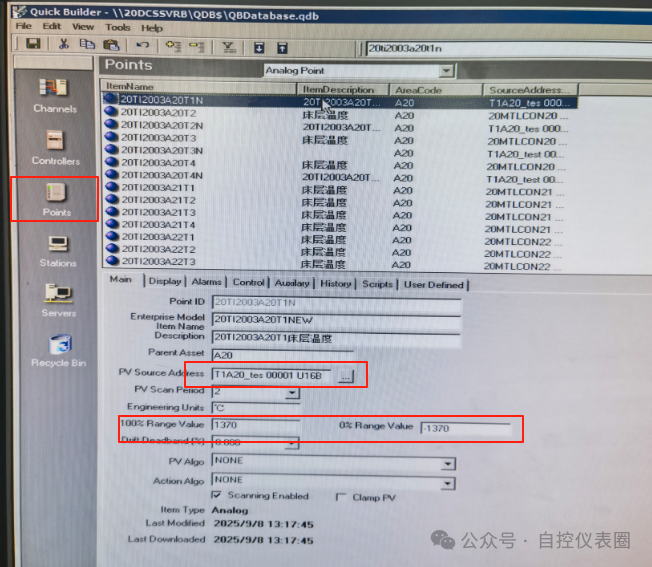Click the blue icon beside 20TI2003A20T3
The image size is (652, 567).
(111, 137)
